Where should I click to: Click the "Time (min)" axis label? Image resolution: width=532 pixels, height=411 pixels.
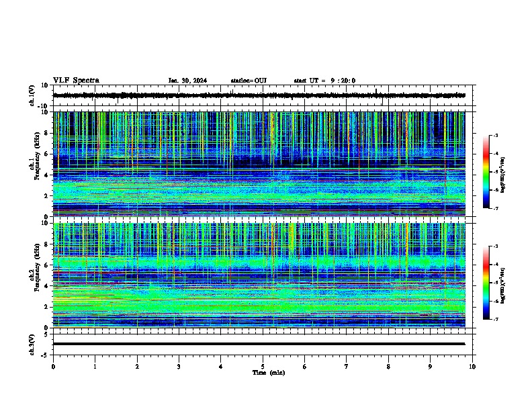(269, 373)
